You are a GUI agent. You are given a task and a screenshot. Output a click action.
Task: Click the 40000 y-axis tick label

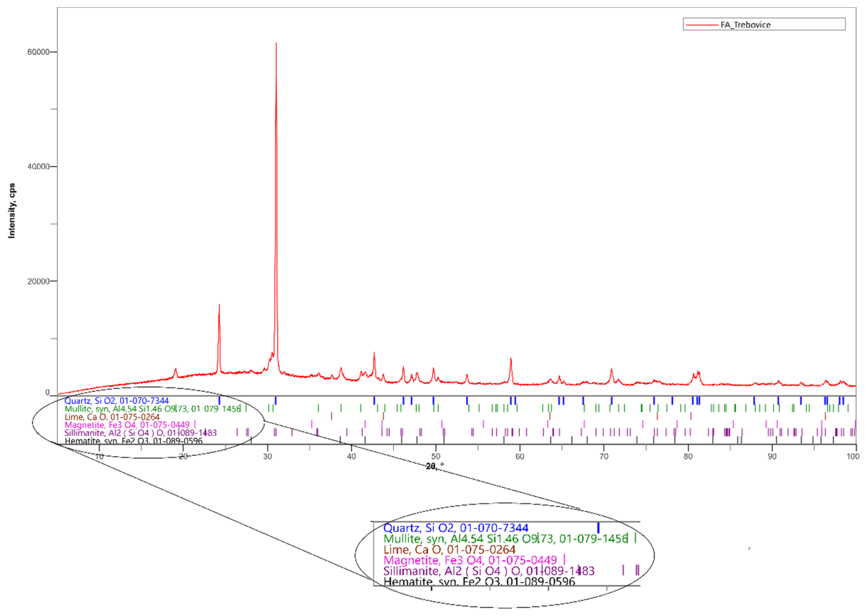pos(38,166)
